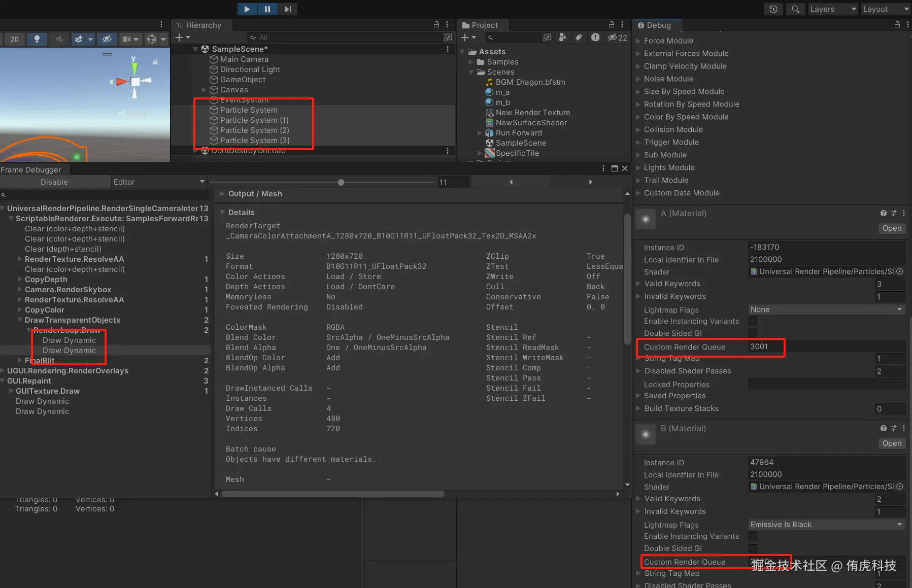The height and width of the screenshot is (588, 912).
Task: Pause the editor with the Pause button
Action: (x=267, y=9)
